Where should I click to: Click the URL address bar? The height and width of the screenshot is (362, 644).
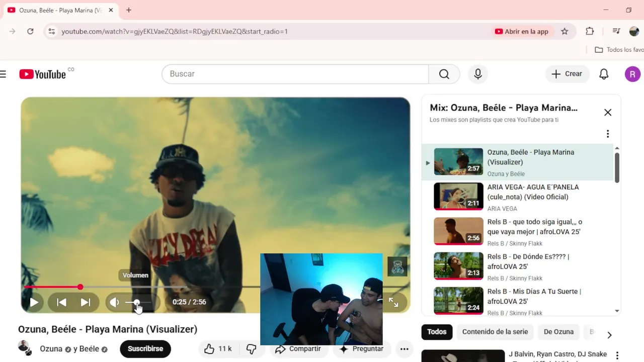(272, 31)
